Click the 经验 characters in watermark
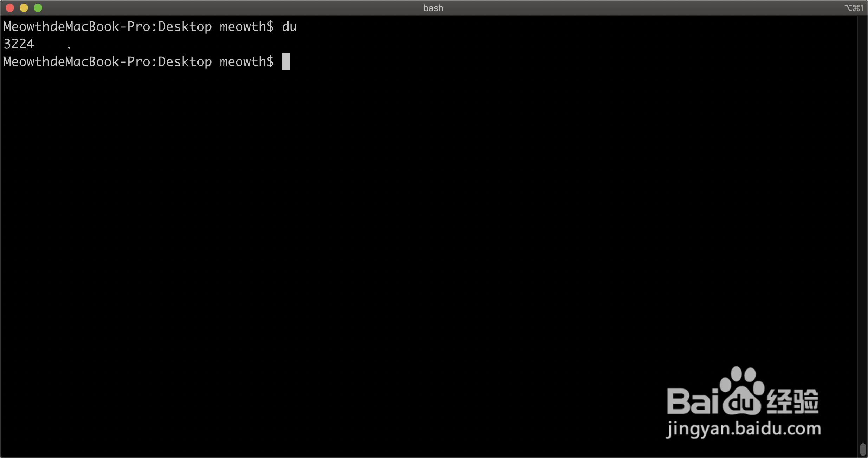The width and height of the screenshot is (868, 458). pyautogui.click(x=792, y=401)
